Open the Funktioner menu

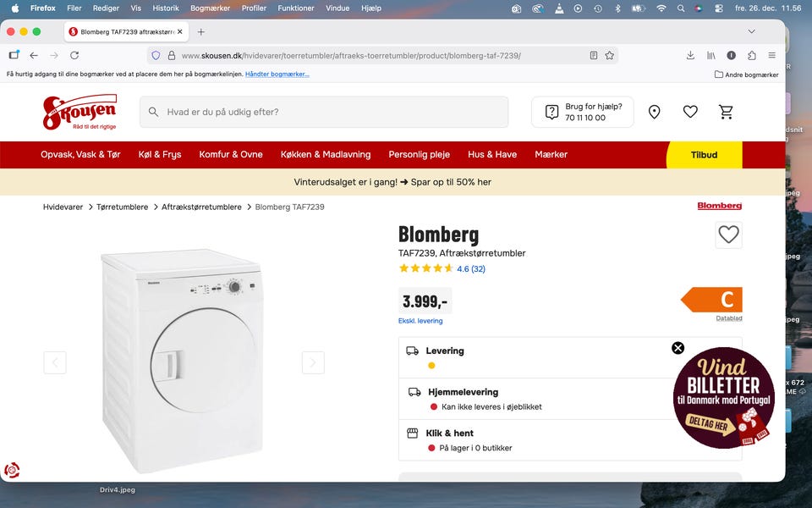tap(296, 8)
